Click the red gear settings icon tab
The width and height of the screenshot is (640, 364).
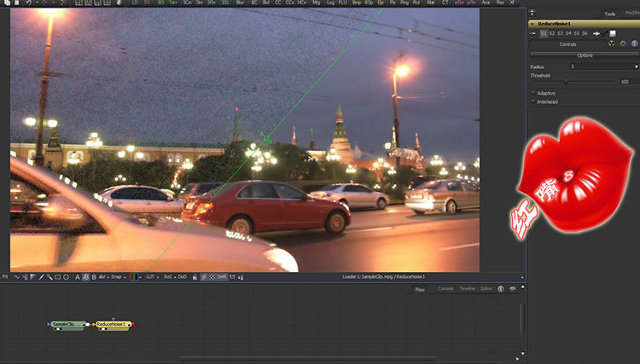(x=623, y=43)
